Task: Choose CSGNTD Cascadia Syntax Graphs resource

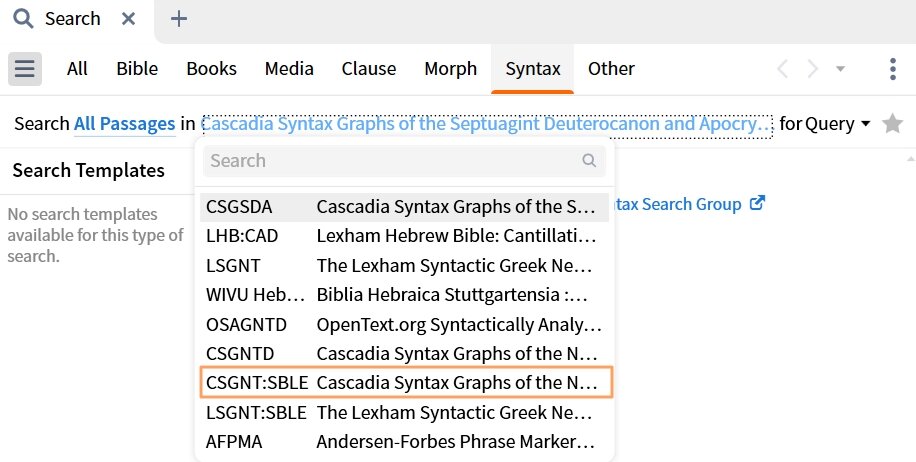Action: tap(404, 353)
